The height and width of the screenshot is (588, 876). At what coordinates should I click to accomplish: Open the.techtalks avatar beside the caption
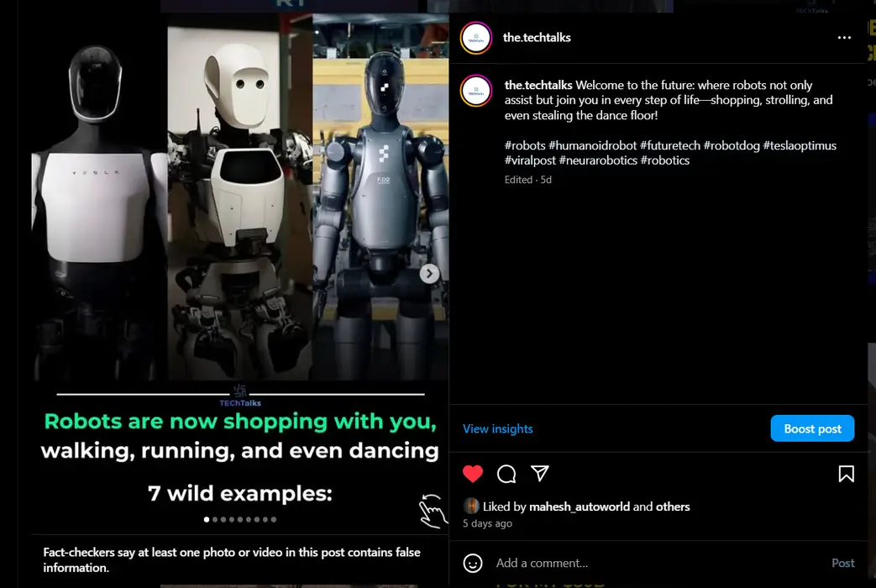[476, 90]
